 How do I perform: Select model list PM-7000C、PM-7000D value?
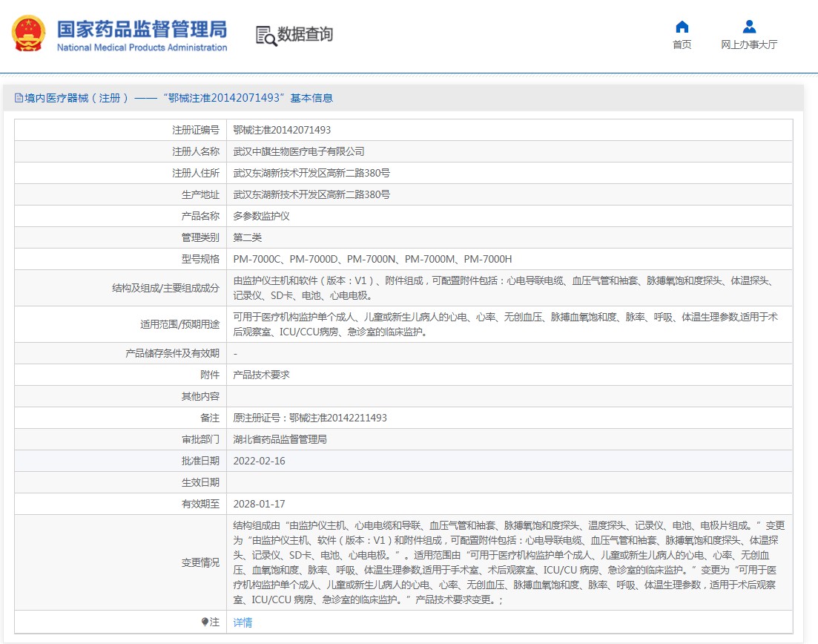point(372,259)
